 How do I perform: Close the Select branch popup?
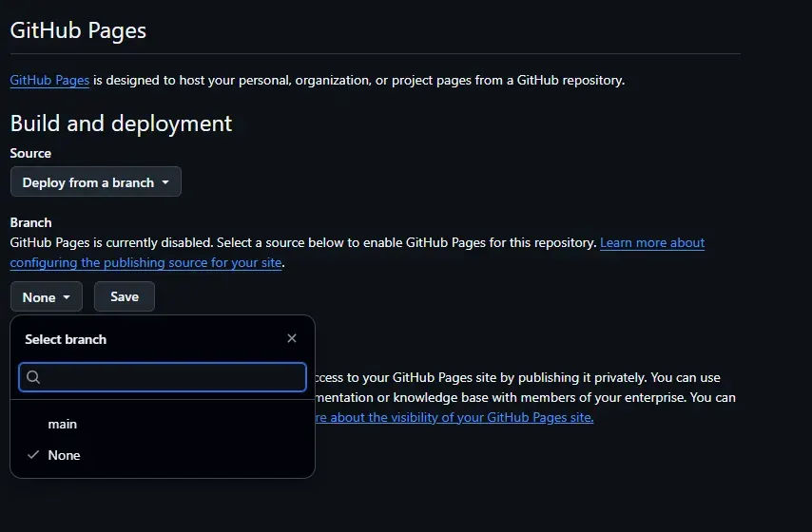click(x=292, y=338)
